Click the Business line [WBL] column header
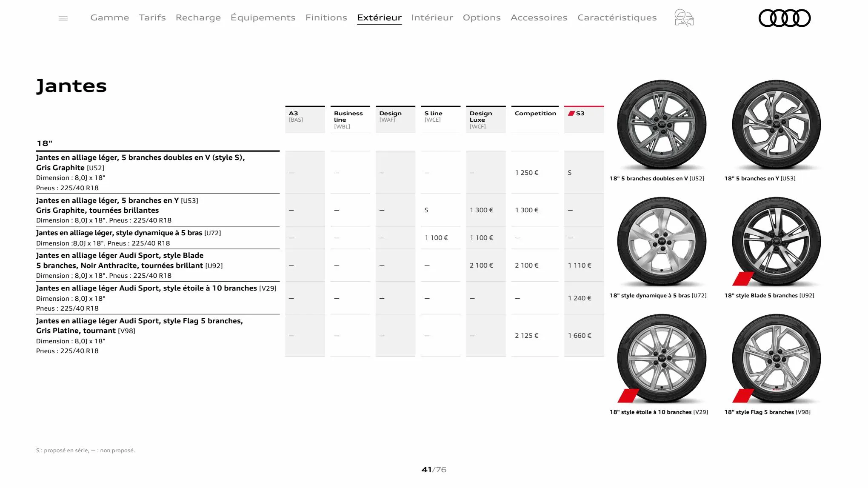This screenshot has width=868, height=488. (x=350, y=120)
